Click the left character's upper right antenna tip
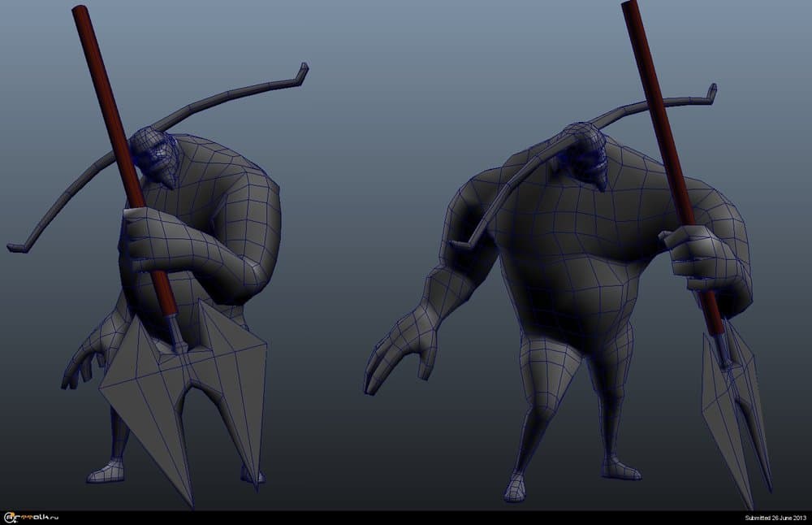The height and width of the screenshot is (525, 812). tap(301, 72)
